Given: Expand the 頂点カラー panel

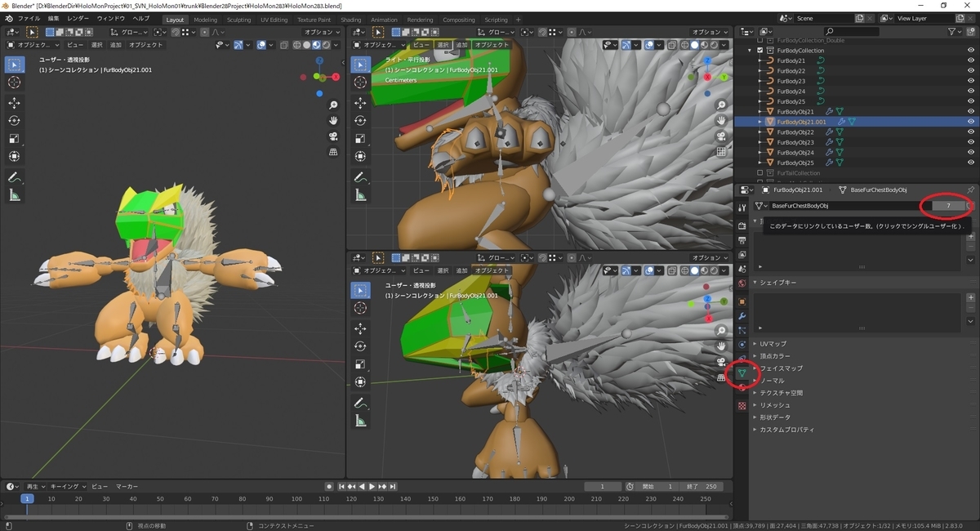Looking at the screenshot, I should coord(775,356).
